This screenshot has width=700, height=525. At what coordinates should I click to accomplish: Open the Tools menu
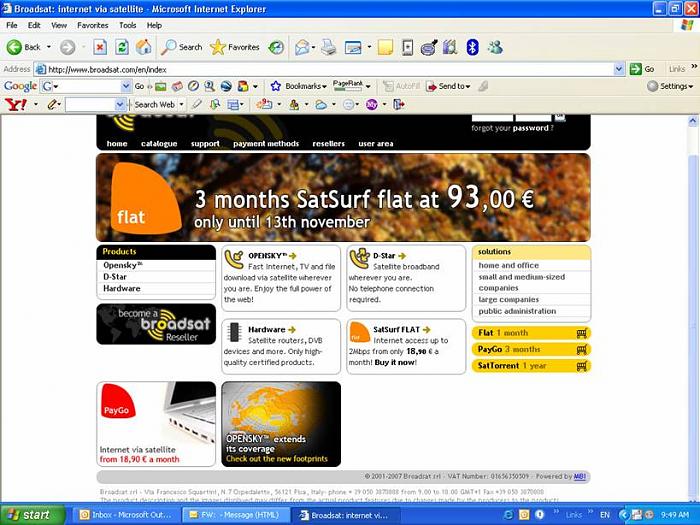(128, 25)
